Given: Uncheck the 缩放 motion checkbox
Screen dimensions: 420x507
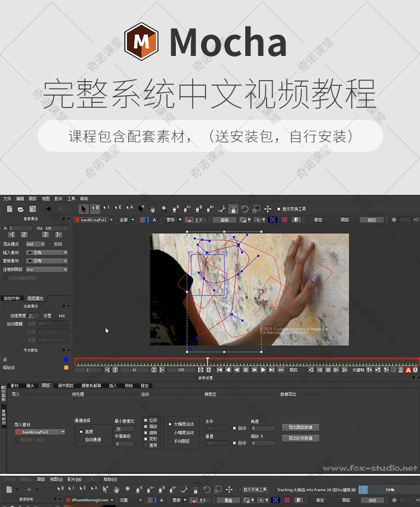Looking at the screenshot, I should click(146, 426).
